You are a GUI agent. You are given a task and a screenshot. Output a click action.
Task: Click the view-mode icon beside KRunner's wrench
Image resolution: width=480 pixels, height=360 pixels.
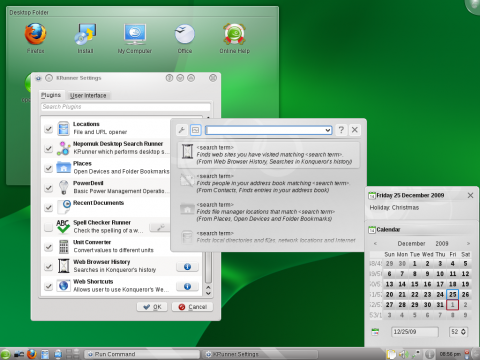tap(196, 130)
